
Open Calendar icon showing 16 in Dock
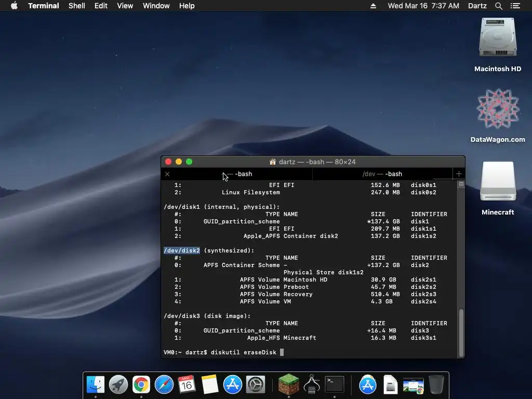click(x=187, y=384)
